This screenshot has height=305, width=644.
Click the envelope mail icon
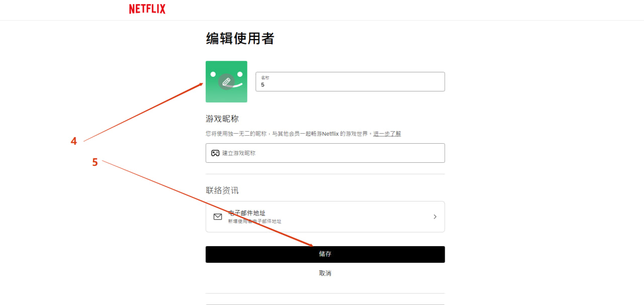(x=218, y=217)
